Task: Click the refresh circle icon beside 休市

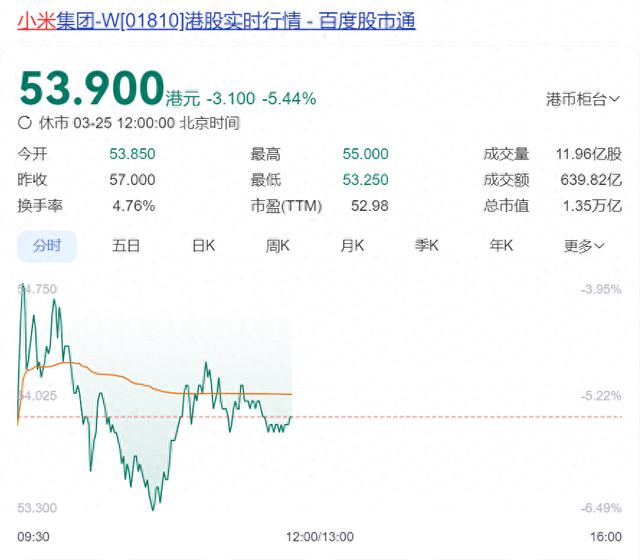Action: click(x=25, y=122)
